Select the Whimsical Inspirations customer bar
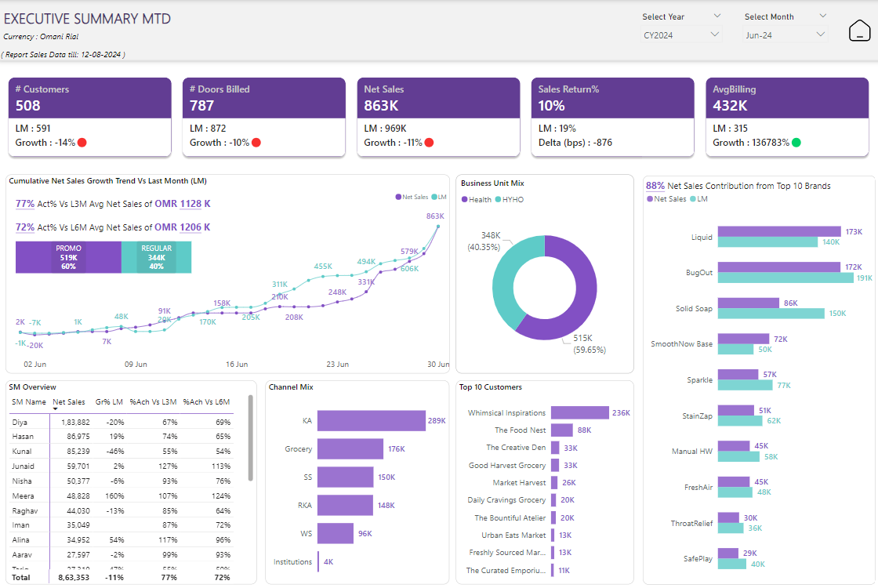This screenshot has height=588, width=878. click(579, 413)
